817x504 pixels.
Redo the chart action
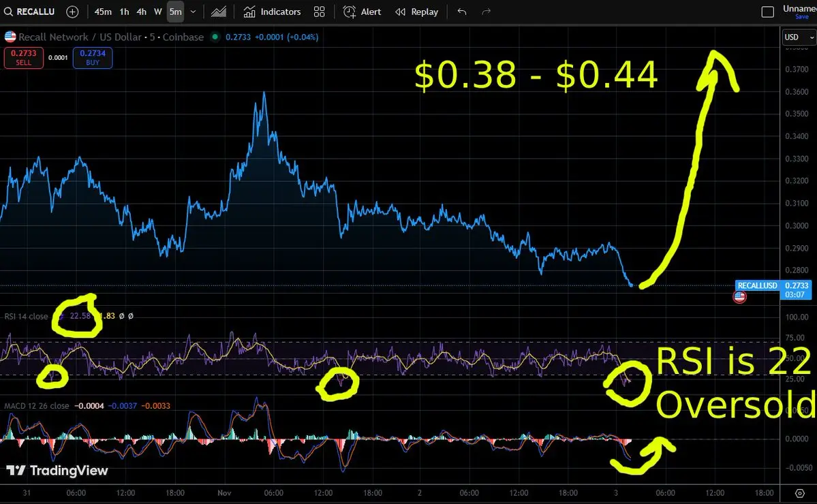[x=486, y=12]
